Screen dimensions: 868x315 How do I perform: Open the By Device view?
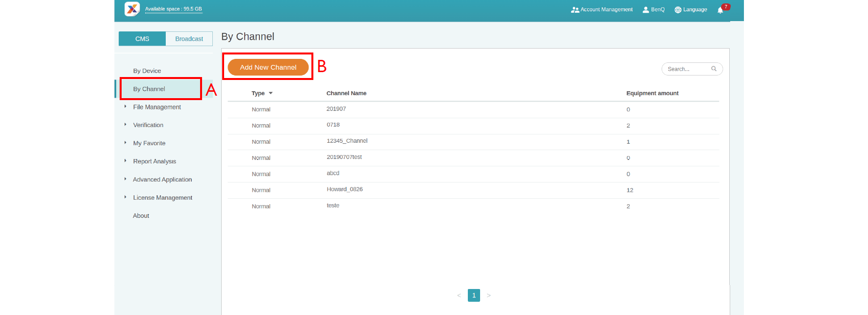tap(147, 71)
